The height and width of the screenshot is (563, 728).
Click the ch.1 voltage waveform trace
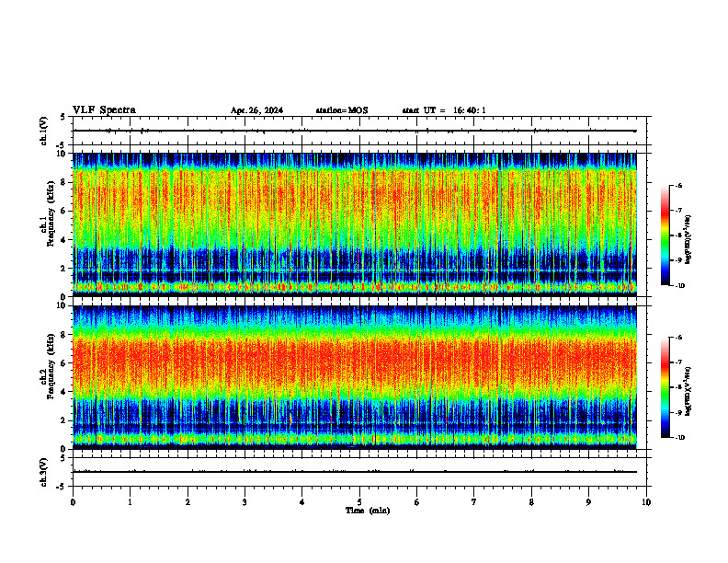(355, 131)
